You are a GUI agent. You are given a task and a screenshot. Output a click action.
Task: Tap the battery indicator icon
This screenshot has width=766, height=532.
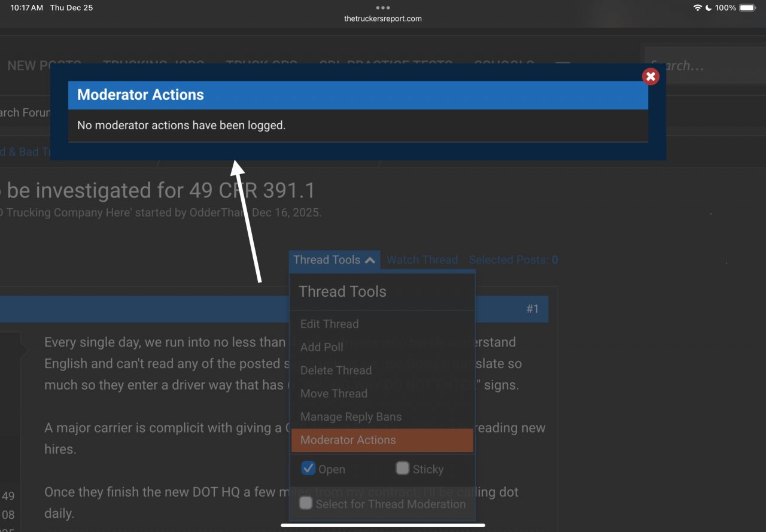747,8
